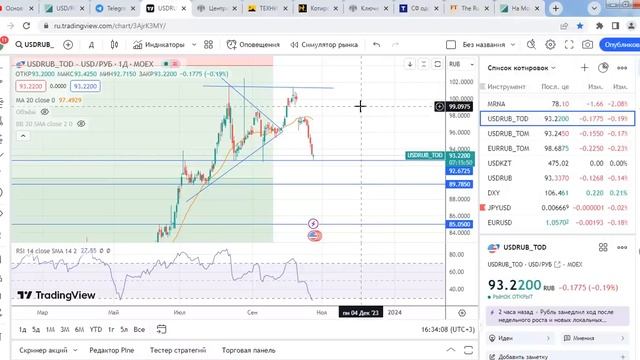Screen dimensions: 640x360
Task: Create alert via Оповещения button
Action: (x=253, y=44)
